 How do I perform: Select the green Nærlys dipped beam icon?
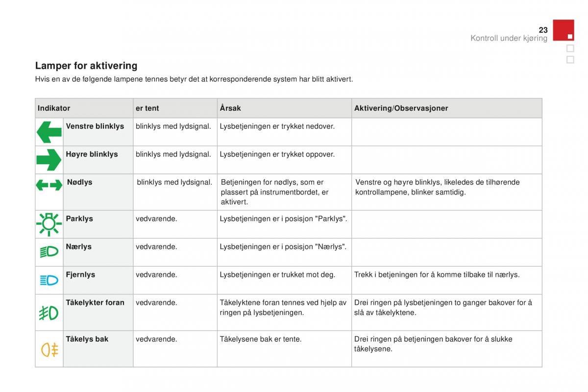tap(49, 252)
